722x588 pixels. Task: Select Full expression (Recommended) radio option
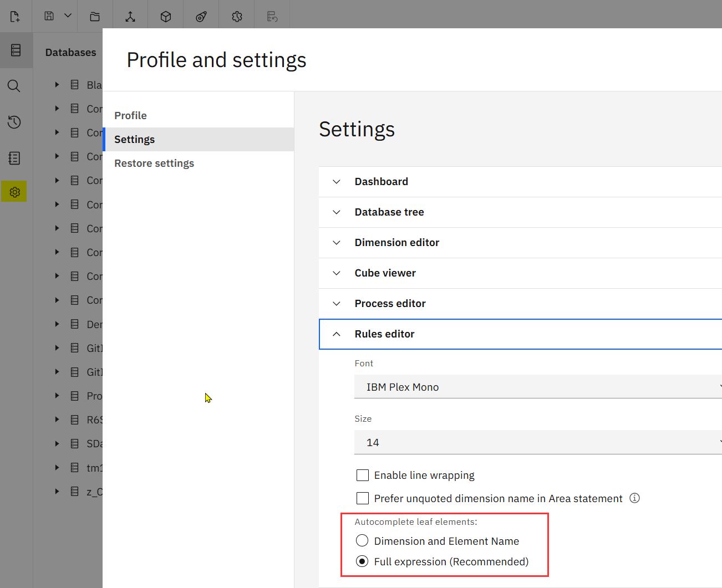click(x=362, y=561)
